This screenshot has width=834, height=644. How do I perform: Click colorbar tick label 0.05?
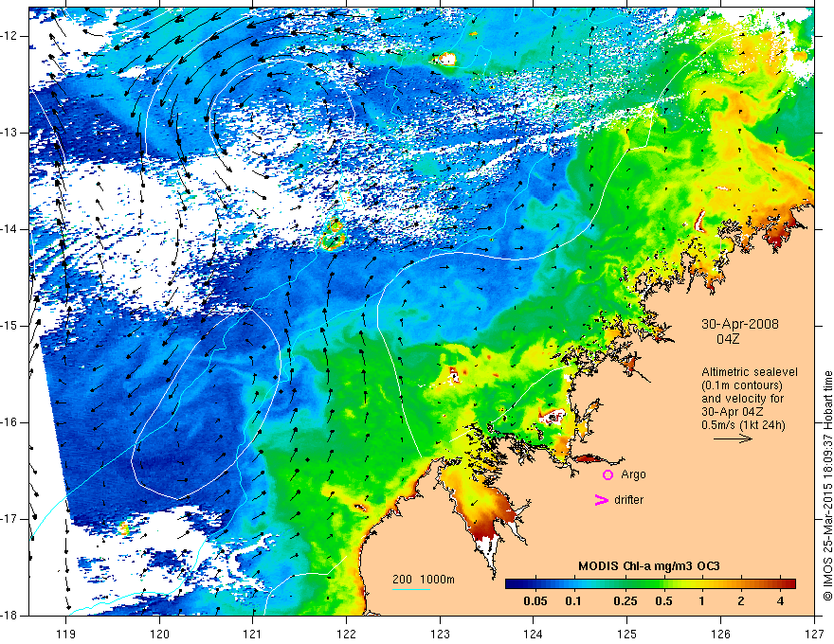point(535,601)
